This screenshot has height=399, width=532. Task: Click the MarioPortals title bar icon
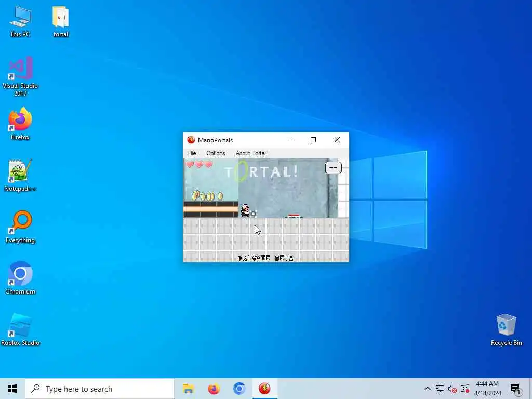click(x=191, y=140)
